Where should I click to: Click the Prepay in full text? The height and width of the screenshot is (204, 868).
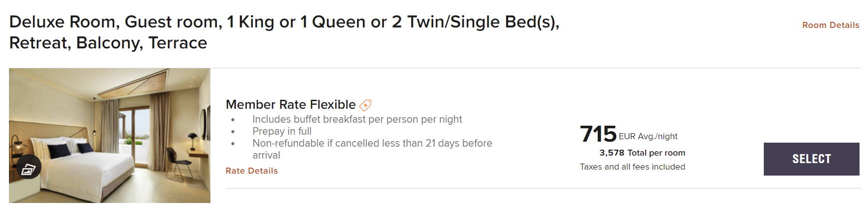[x=282, y=131]
